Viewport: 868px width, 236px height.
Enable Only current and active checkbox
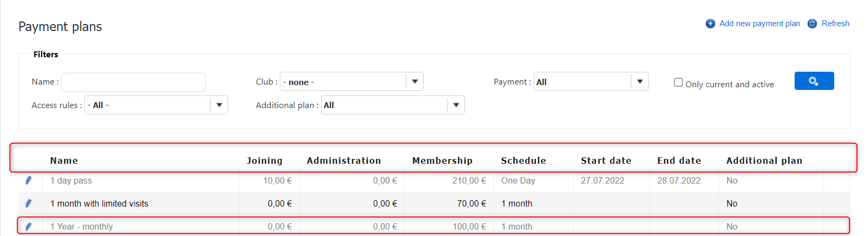click(x=678, y=82)
